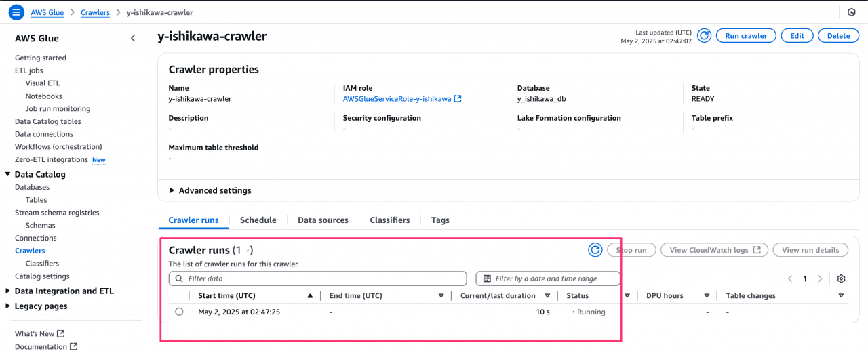Open the Classifiers tab
The height and width of the screenshot is (351, 868).
click(x=390, y=220)
